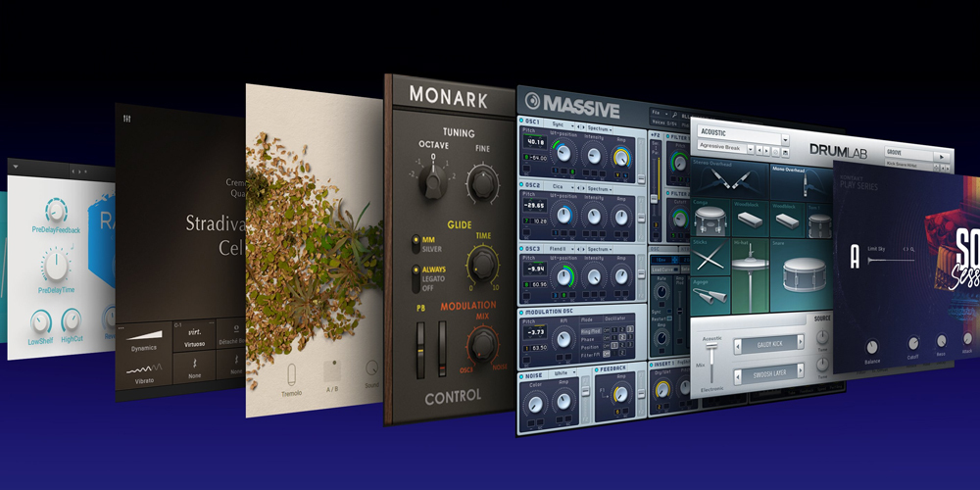Switch to the SOURCE tab in DrumLab
This screenshot has height=490, width=980.
[x=822, y=318]
